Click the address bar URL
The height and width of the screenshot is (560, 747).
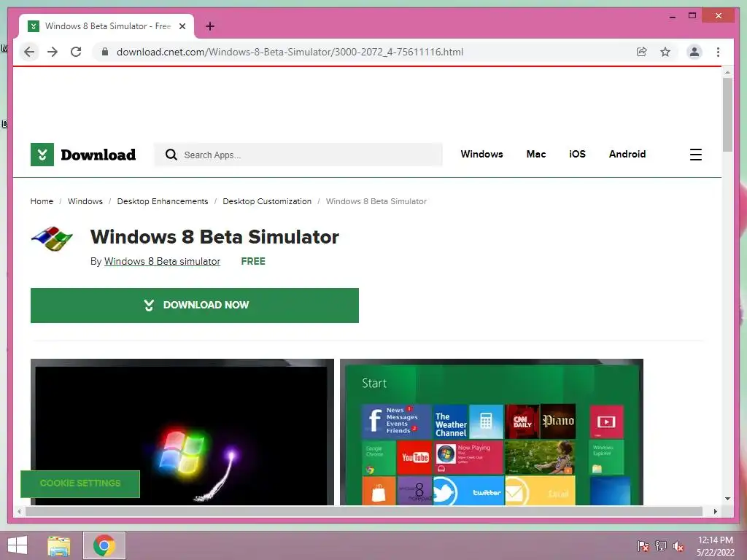click(x=290, y=52)
